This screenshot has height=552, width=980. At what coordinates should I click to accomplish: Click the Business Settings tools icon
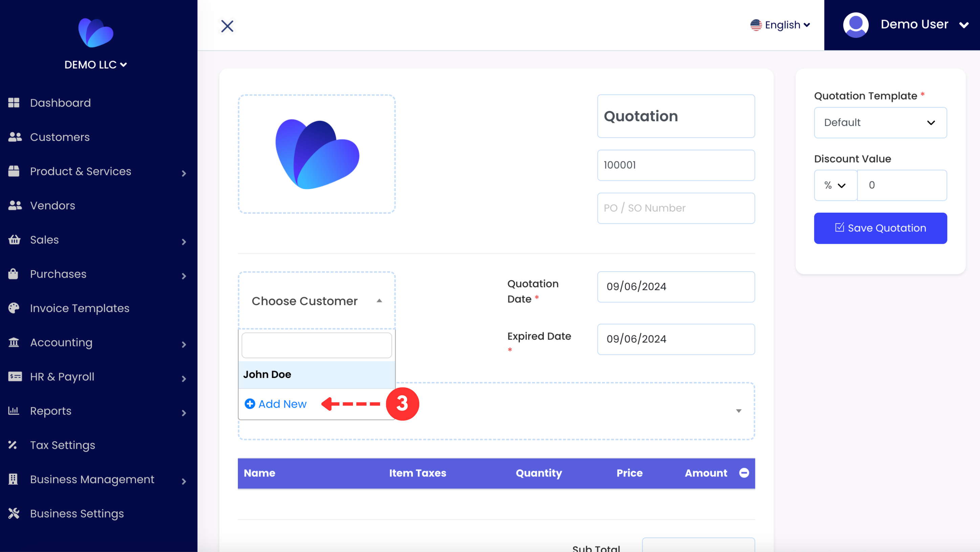[14, 513]
